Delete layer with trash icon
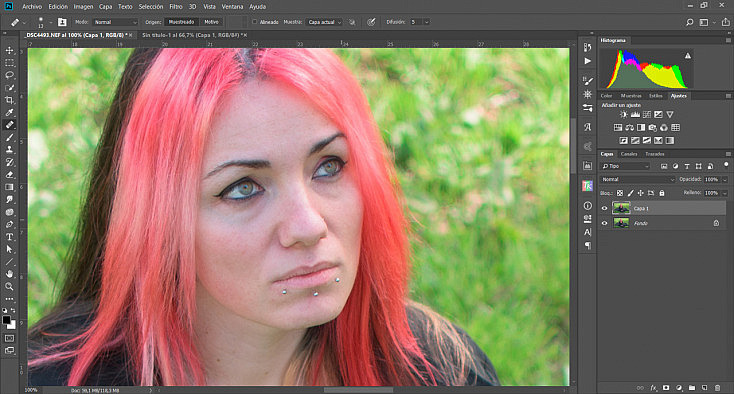The height and width of the screenshot is (394, 734). tap(717, 388)
